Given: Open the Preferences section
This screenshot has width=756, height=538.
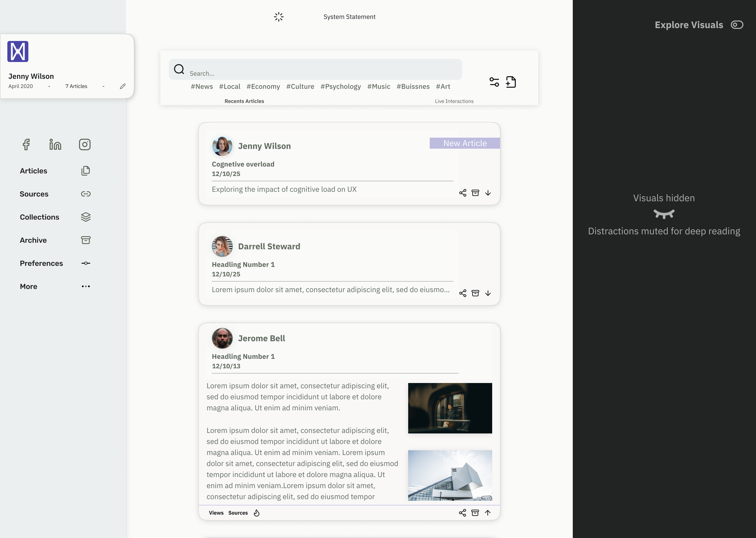Looking at the screenshot, I should tap(41, 263).
